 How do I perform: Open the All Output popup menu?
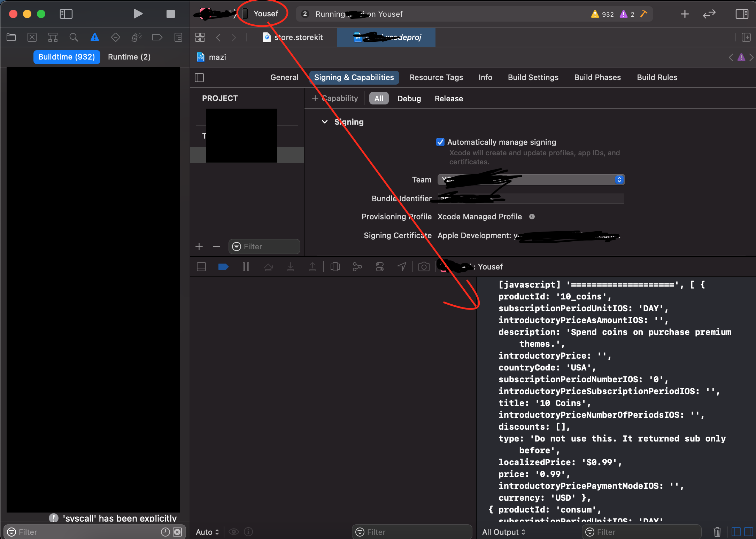point(503,532)
